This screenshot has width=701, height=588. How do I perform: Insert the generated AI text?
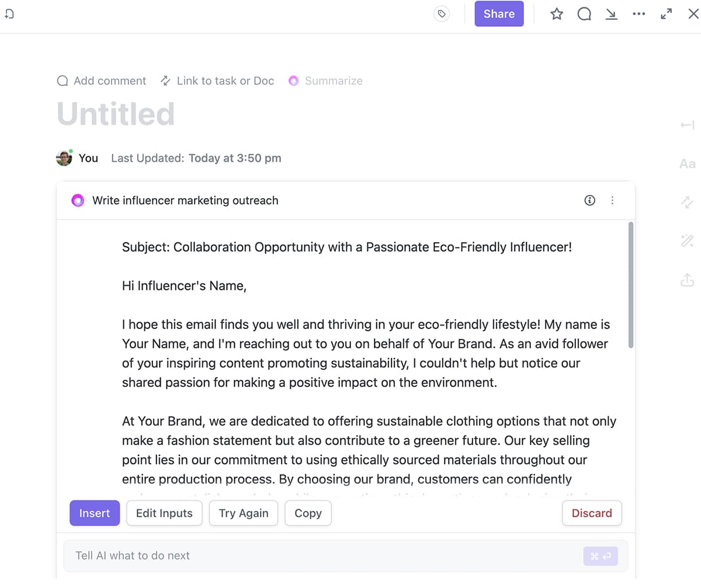click(95, 513)
